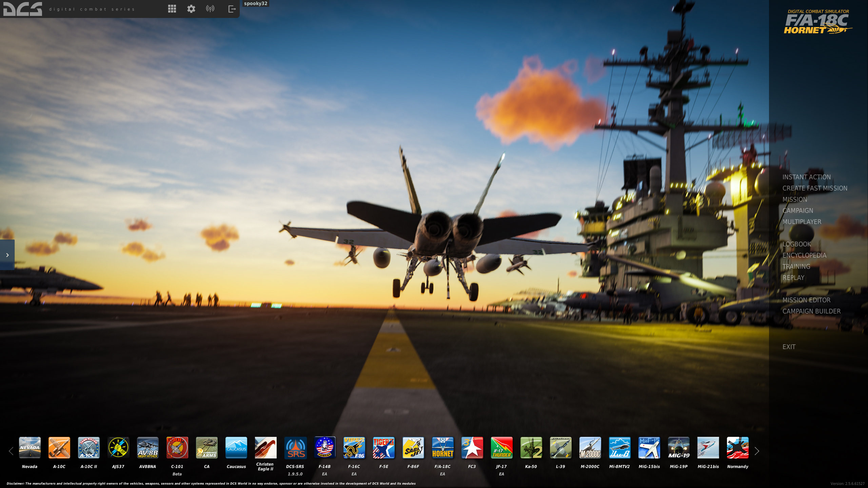Select the Normandy map module icon
The width and height of the screenshot is (868, 488).
pos(737,447)
